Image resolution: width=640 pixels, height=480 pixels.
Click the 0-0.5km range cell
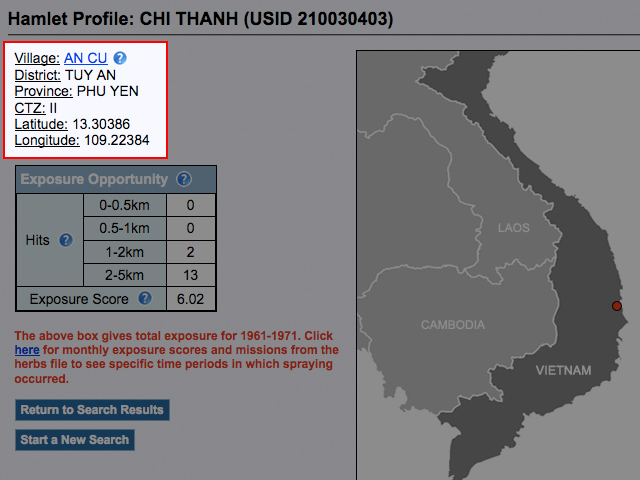click(x=124, y=205)
